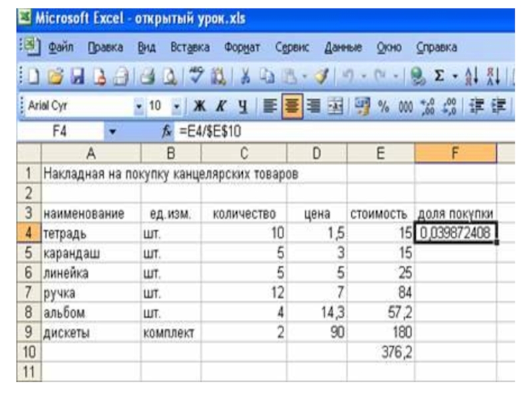Click the AutoSum sigma icon

click(439, 76)
